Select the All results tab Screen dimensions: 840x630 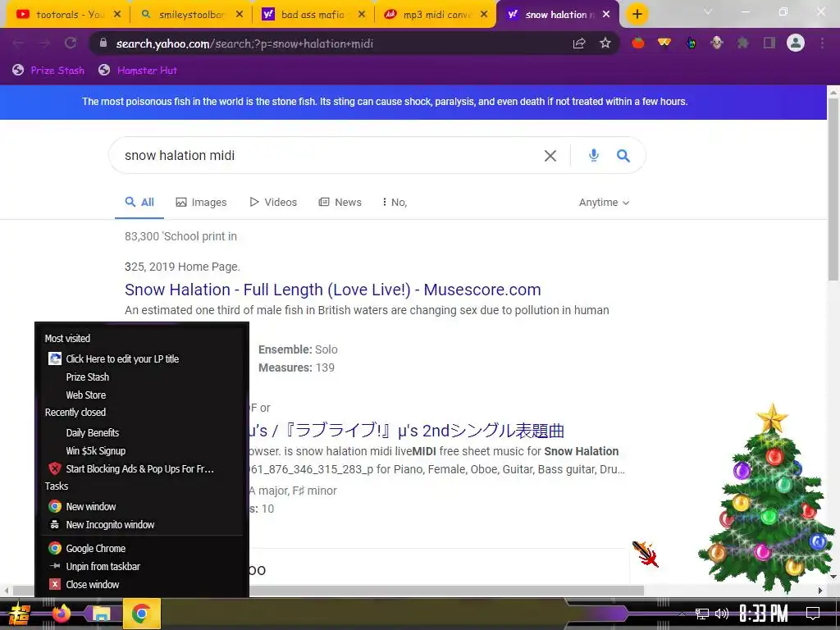(x=139, y=203)
